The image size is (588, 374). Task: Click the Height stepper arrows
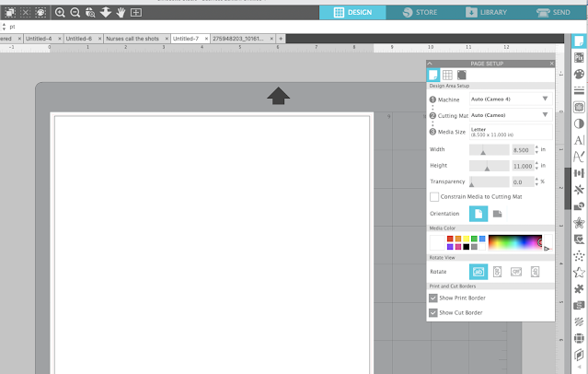click(x=536, y=166)
